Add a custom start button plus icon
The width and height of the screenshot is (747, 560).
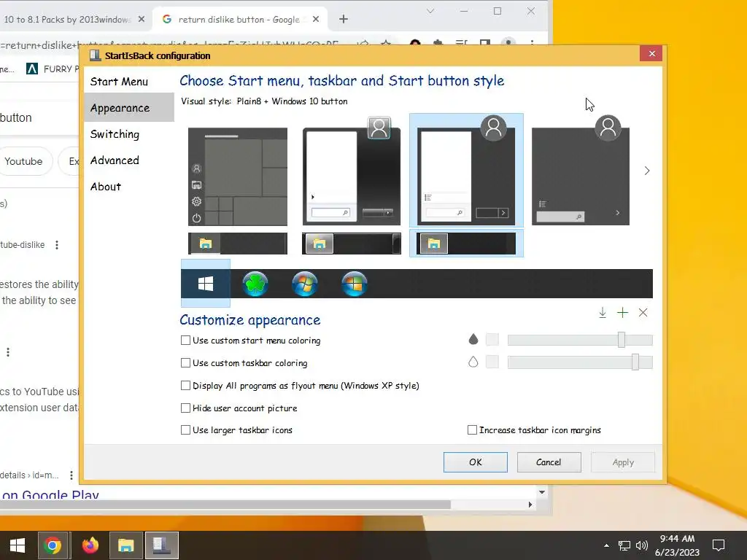[x=622, y=313]
